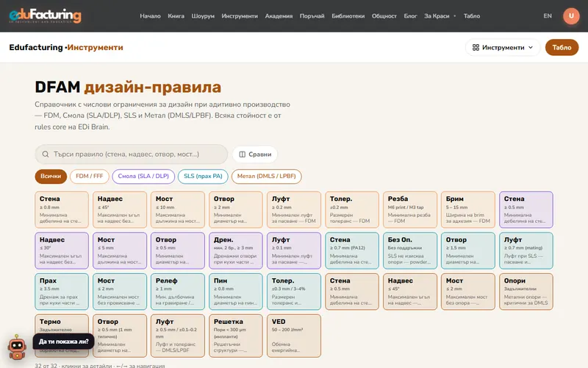Viewport: 588px width, 368px height.
Task: Click the search magnifier icon
Action: [x=46, y=155]
